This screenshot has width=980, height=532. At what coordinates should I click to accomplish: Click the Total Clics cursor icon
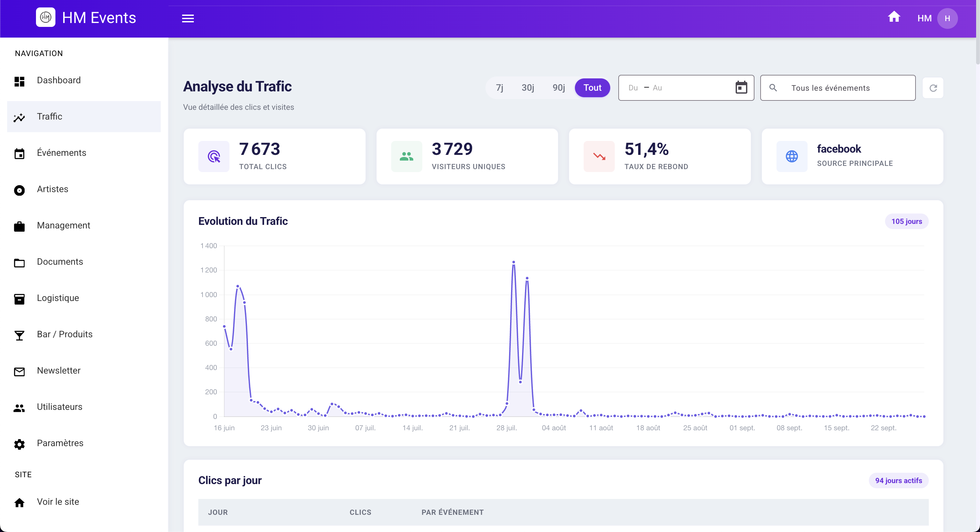pyautogui.click(x=214, y=156)
